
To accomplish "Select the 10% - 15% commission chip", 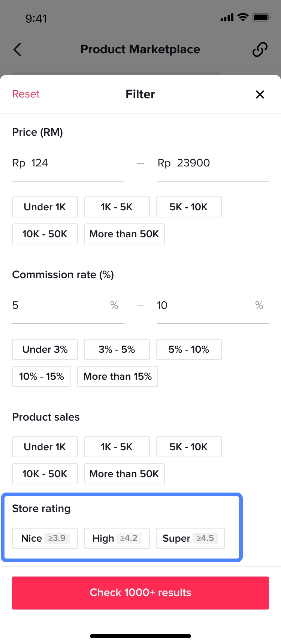I will [x=42, y=376].
